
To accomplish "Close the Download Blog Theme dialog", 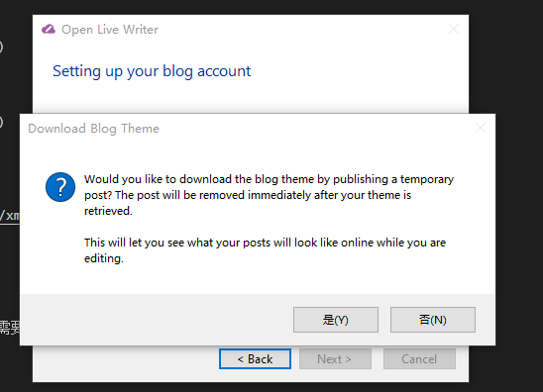I will tap(481, 128).
